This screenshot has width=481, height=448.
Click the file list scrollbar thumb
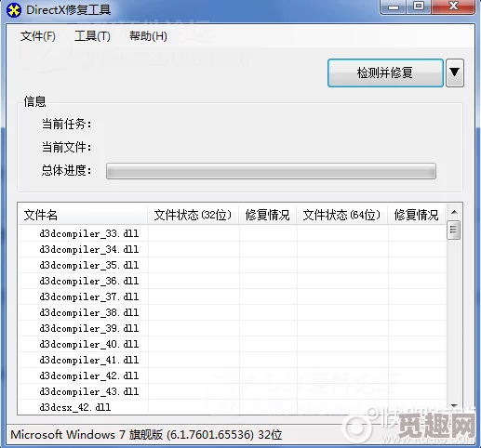tap(454, 230)
